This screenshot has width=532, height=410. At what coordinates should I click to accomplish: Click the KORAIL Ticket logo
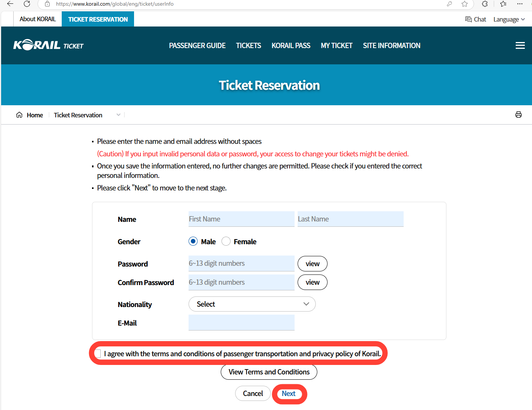(x=48, y=45)
